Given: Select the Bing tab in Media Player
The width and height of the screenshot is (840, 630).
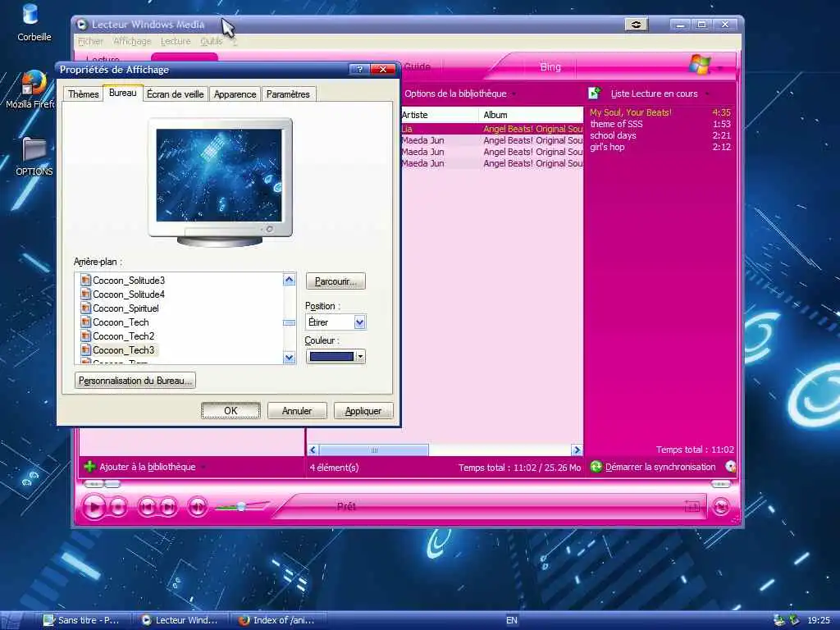Looking at the screenshot, I should click(550, 67).
